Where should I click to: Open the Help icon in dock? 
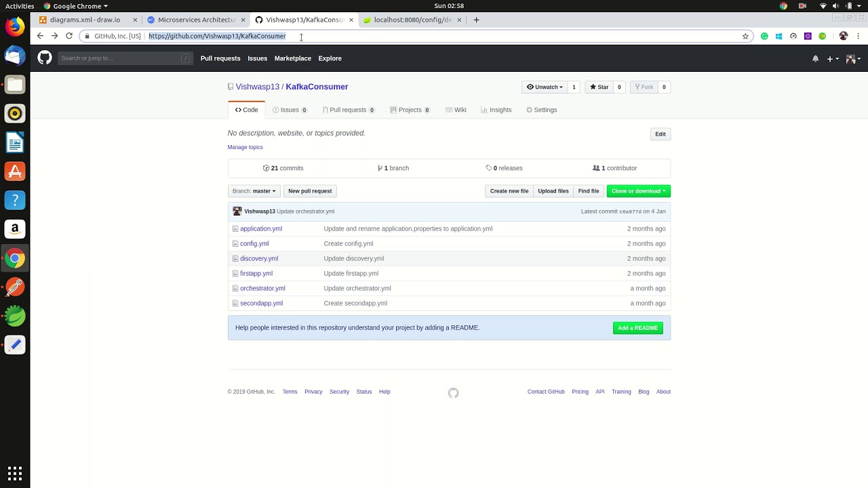(x=15, y=201)
